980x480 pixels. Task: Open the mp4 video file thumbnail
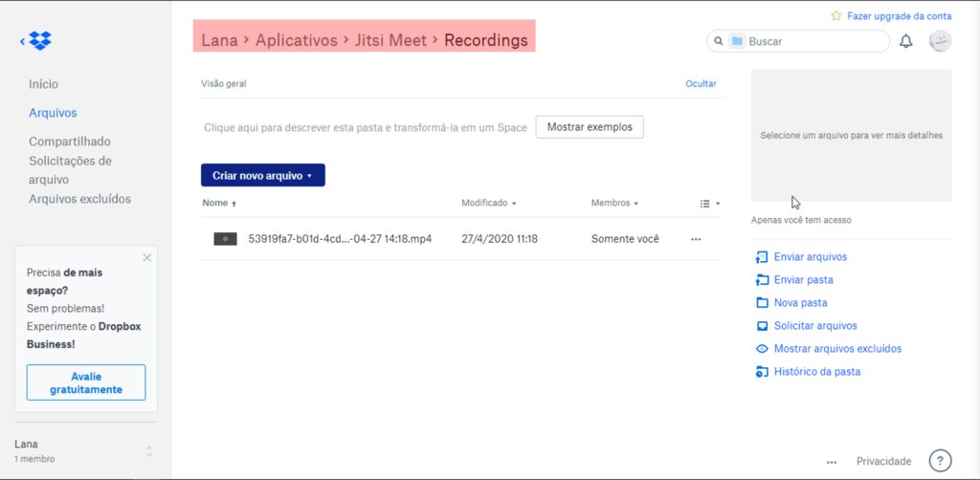pos(225,239)
